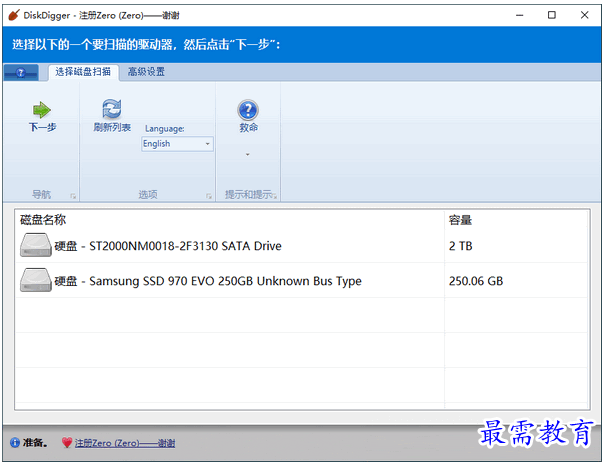This screenshot has width=602, height=464.
Task: Click the red heart icon in the status bar
Action: pos(67,443)
